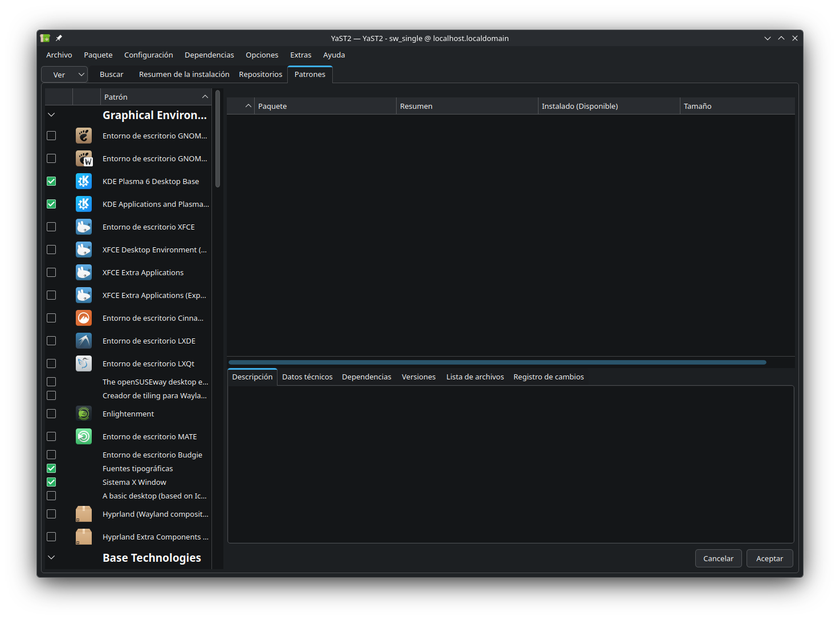The image size is (840, 621).
Task: Switch to the Repositorios tab
Action: (x=260, y=75)
